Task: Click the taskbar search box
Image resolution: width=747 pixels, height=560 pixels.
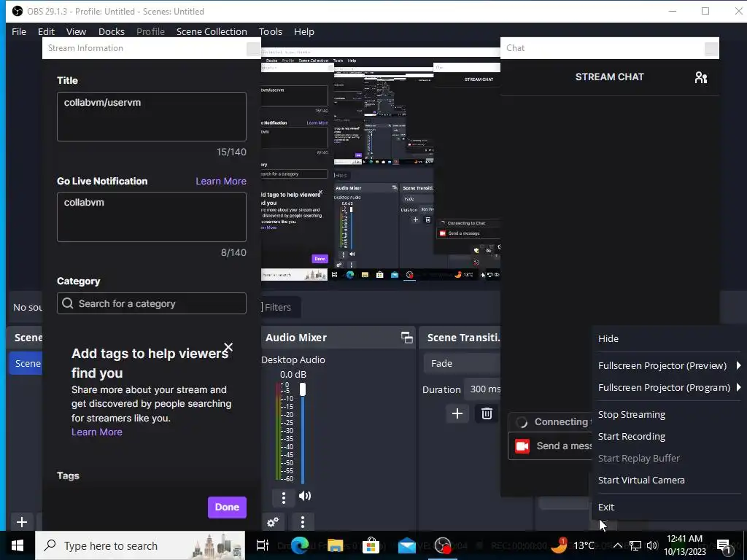Action: tap(140, 545)
